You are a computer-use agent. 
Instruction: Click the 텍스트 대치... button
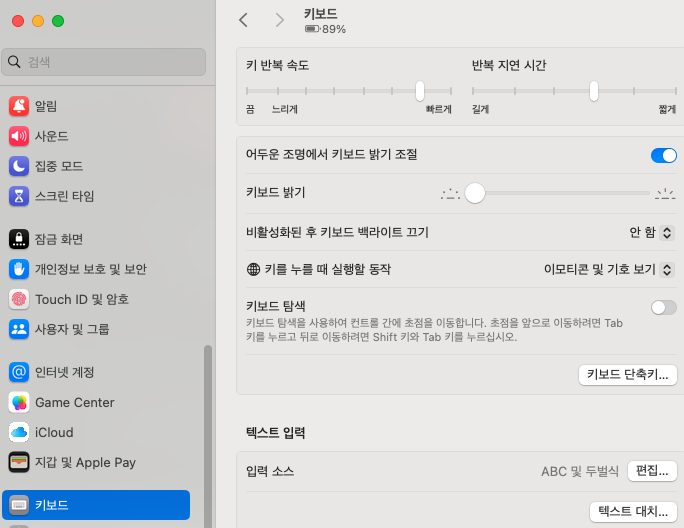click(633, 511)
